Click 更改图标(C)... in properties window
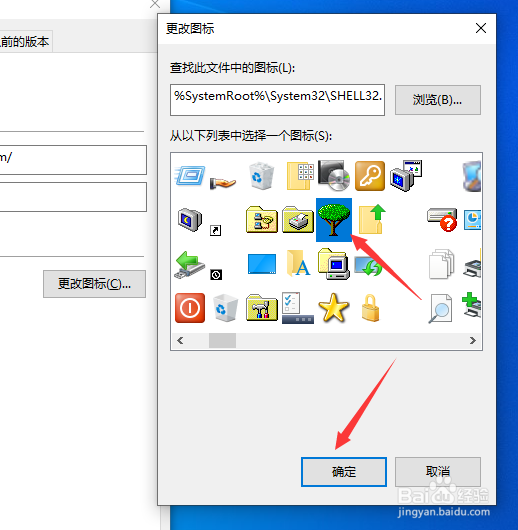The height and width of the screenshot is (530, 518). coord(94,284)
